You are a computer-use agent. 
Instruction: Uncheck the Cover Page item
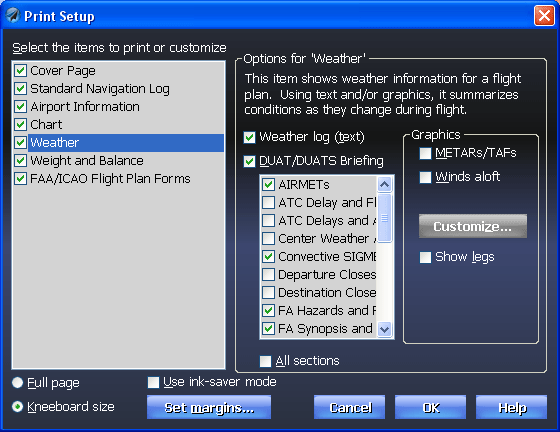click(x=20, y=71)
